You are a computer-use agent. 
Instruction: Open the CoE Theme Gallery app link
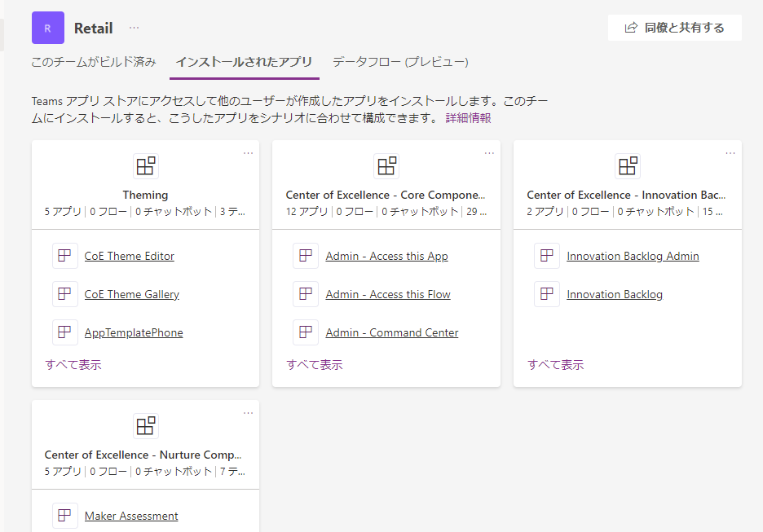pyautogui.click(x=132, y=294)
